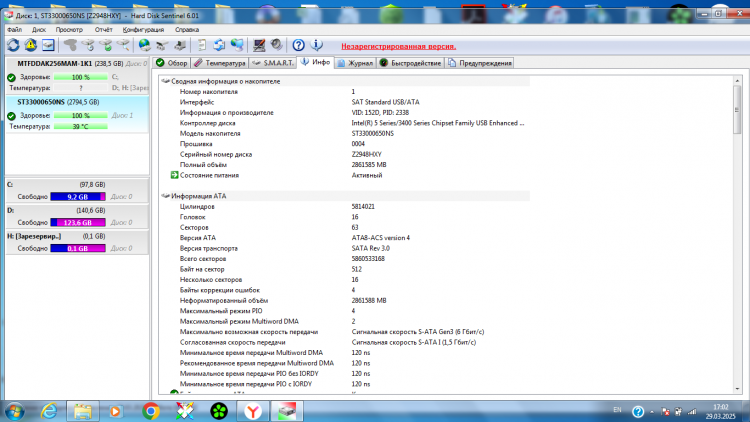Click the report document toolbar icon

tap(201, 45)
